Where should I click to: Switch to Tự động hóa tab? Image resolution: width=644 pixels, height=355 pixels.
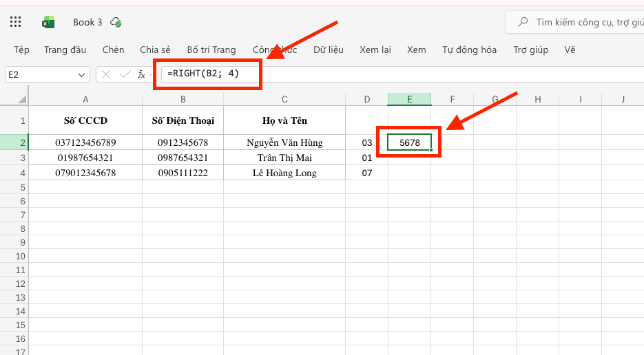[x=469, y=50]
